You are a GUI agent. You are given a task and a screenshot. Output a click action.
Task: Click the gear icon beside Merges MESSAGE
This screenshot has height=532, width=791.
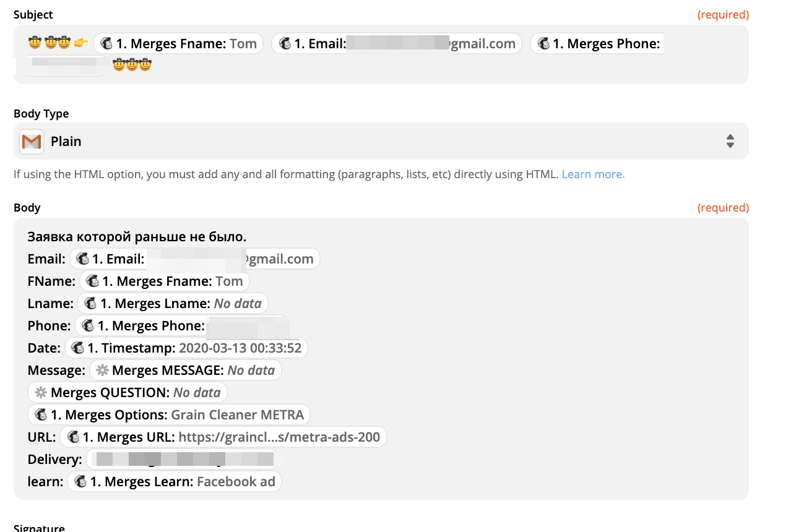point(102,371)
